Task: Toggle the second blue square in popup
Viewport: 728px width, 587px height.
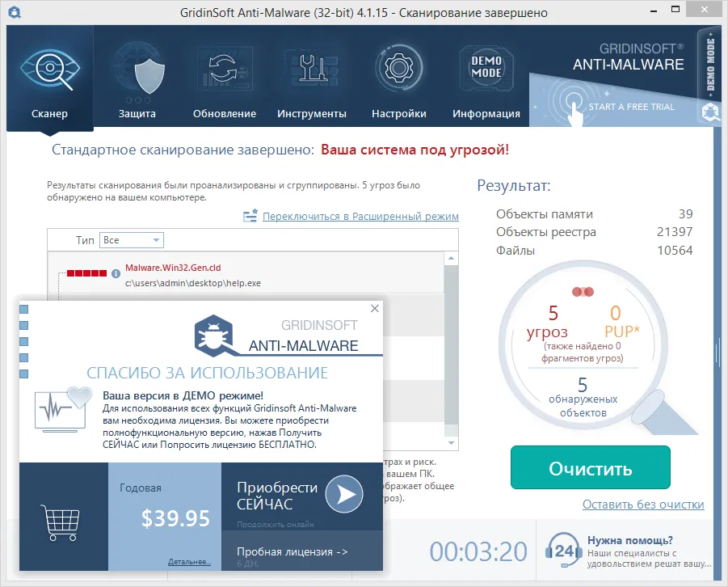Action: click(24, 325)
